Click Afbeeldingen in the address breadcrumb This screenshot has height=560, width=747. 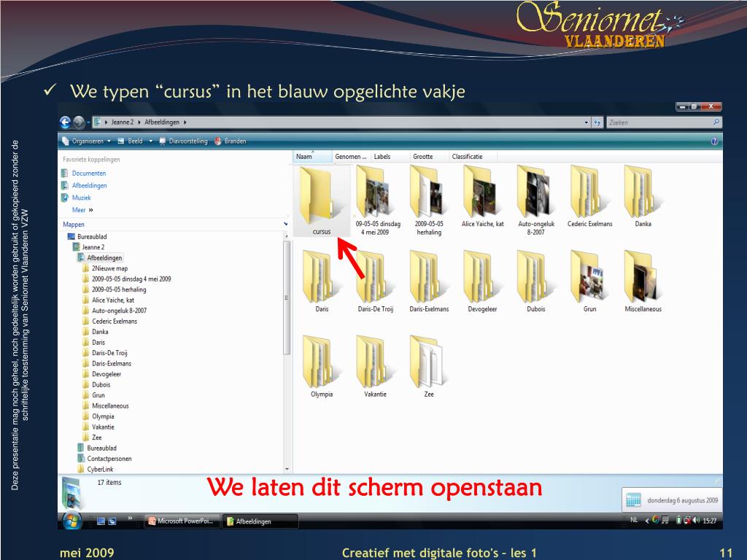(x=162, y=122)
